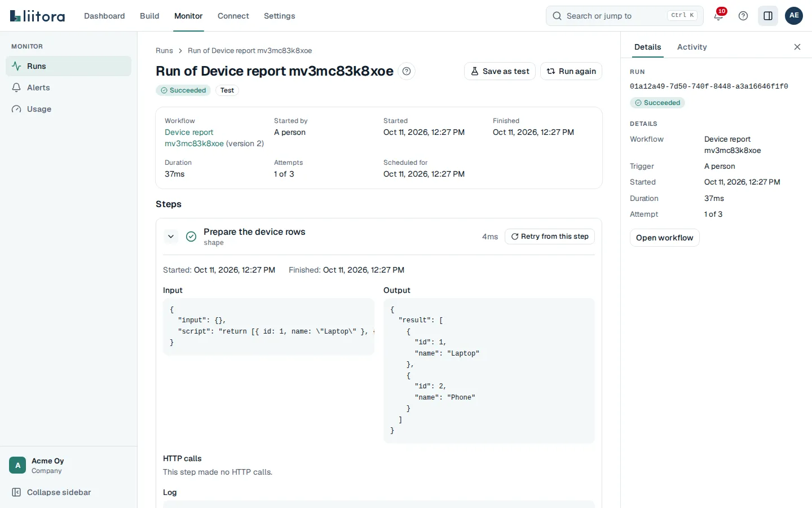Open the Device report workflow link
The height and width of the screenshot is (508, 812).
click(194, 138)
